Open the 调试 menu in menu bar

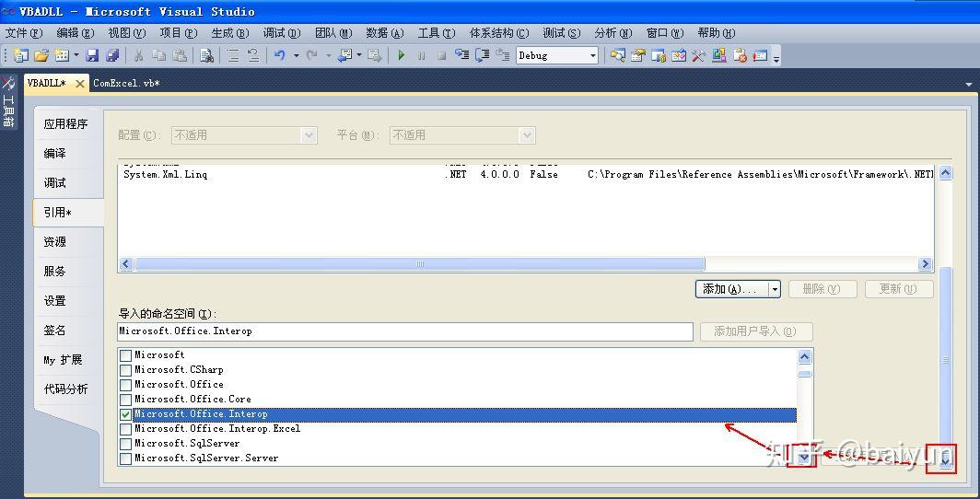pos(282,33)
